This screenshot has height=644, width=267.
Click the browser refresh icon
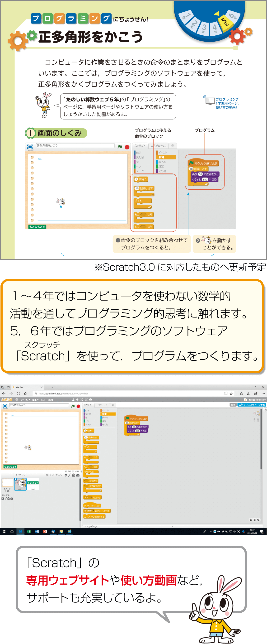click(18, 394)
